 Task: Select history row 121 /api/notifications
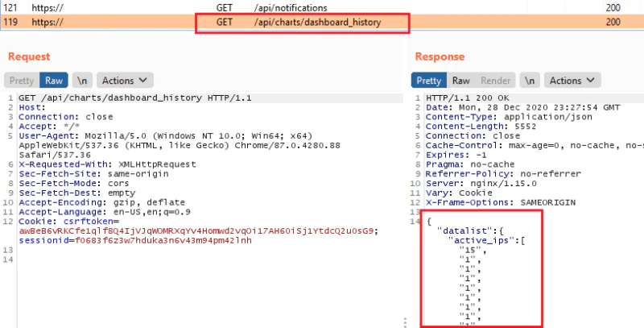(x=322, y=7)
